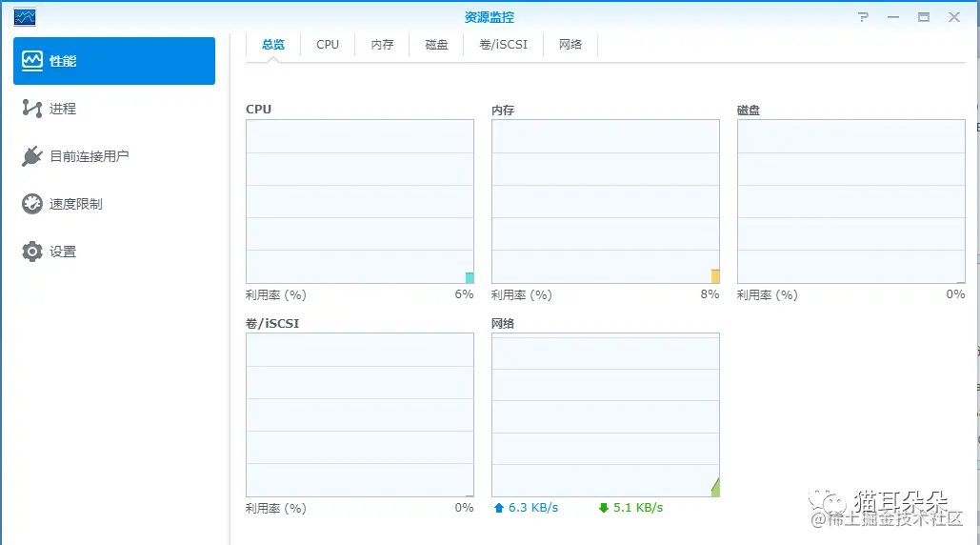Click the 网络 traffic chart
Screen dimensions: 980x545
pos(606,415)
